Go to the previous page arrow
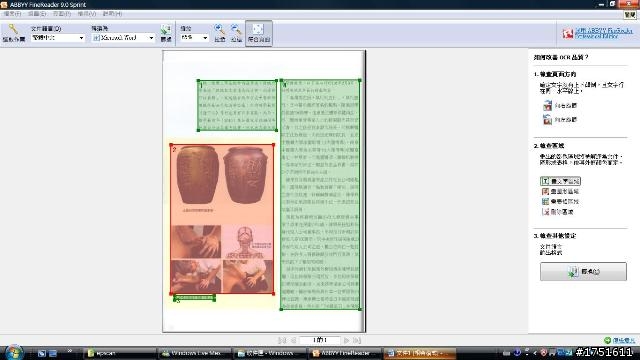The width and height of the screenshot is (640, 360). (293, 340)
